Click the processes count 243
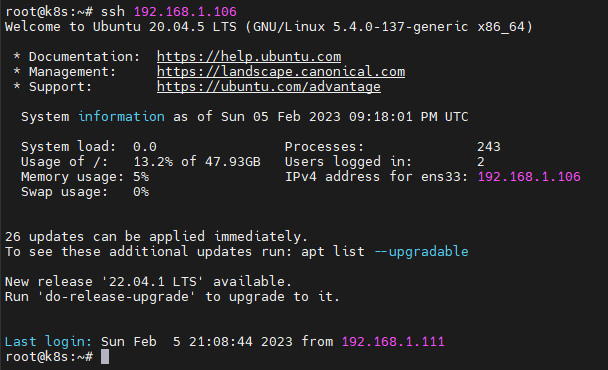Image resolution: width=608 pixels, height=370 pixels. coord(489,147)
